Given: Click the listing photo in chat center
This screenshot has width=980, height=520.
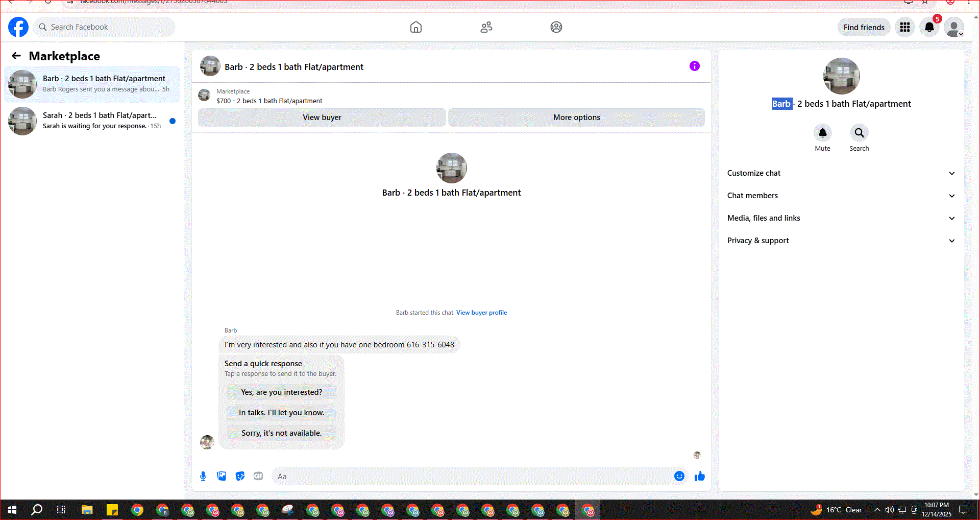Looking at the screenshot, I should [452, 168].
